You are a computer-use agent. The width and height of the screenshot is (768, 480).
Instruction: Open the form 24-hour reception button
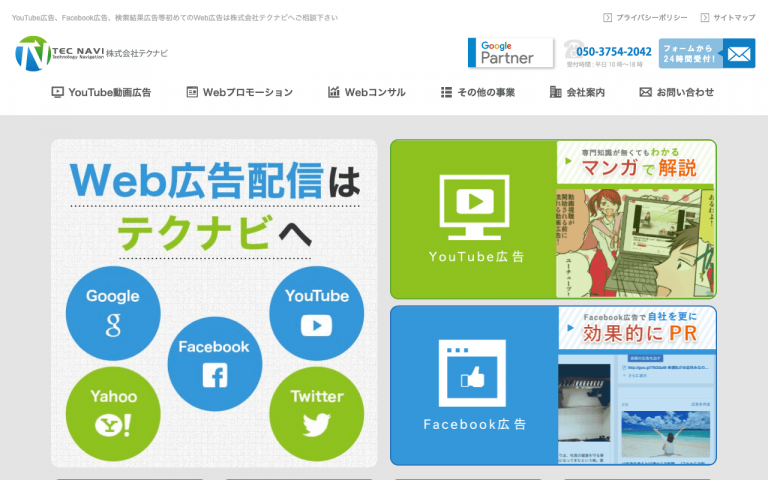coord(707,53)
